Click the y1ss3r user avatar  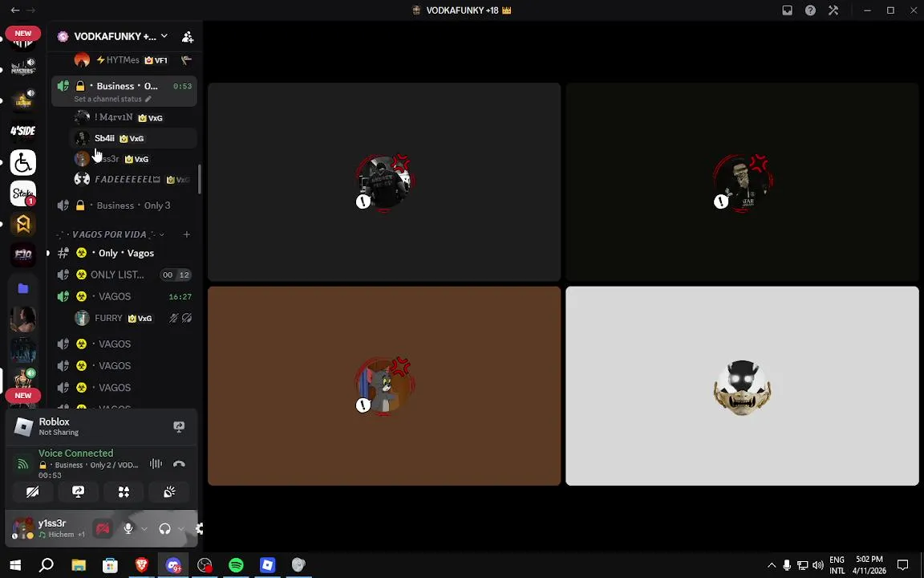[23, 528]
